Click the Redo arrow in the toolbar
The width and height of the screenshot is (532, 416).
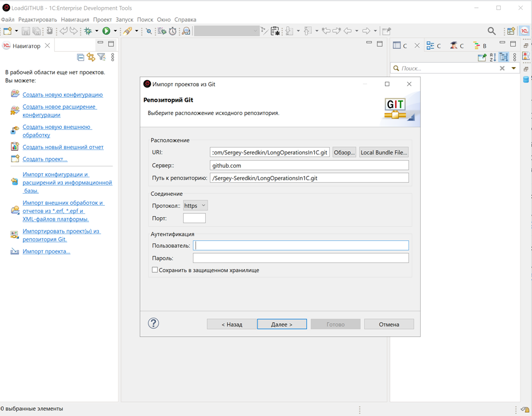(74, 31)
